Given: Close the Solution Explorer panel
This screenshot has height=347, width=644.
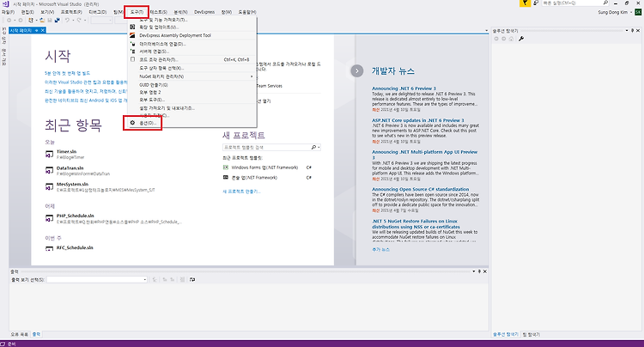Looking at the screenshot, I should 639,30.
